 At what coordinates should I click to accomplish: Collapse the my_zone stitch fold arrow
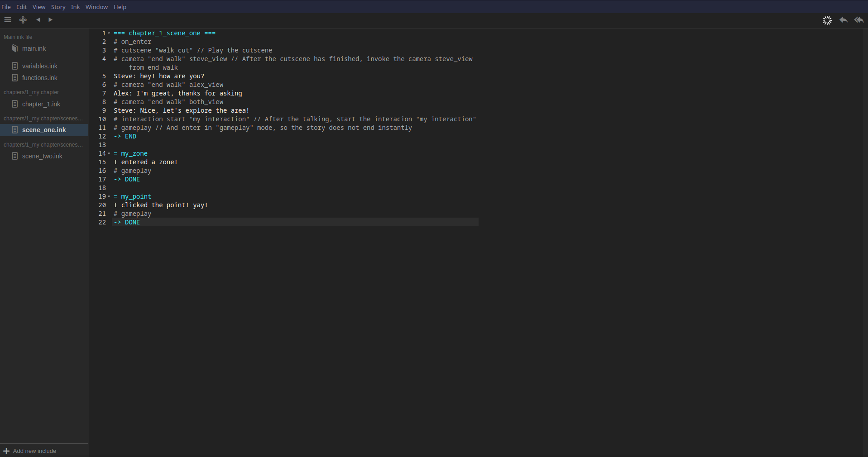109,153
